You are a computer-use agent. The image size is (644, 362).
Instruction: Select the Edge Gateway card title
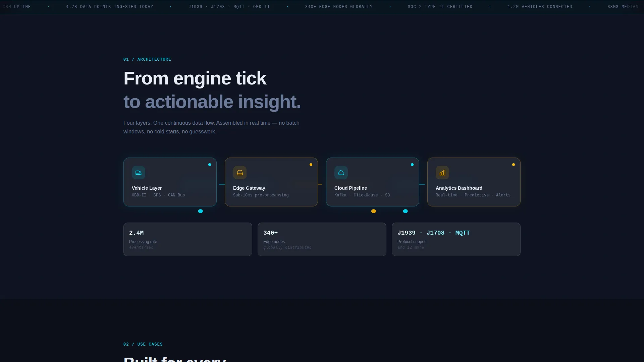[249, 188]
